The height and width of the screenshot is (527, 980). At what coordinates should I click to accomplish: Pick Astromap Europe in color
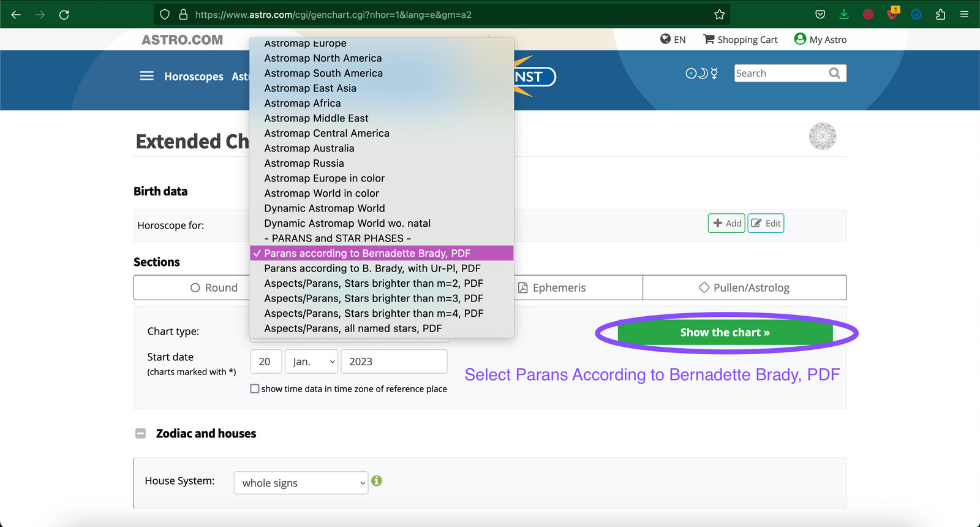pos(382,178)
